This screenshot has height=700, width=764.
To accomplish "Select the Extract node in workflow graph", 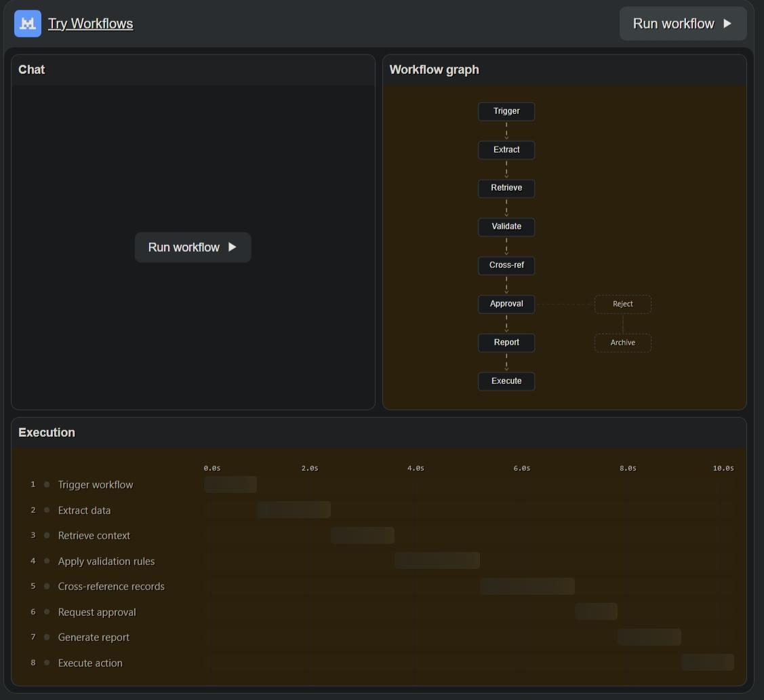I will 506,150.
